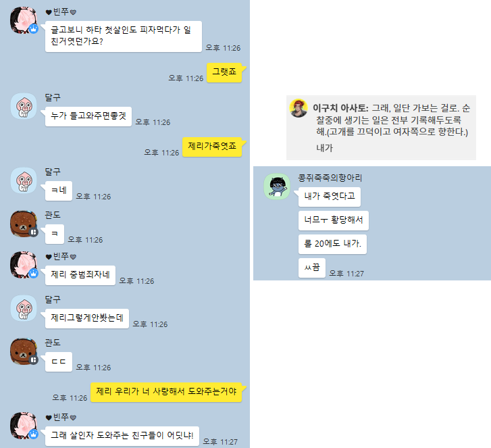Viewport: 491px width, 448px height.
Task: Select the 롤 20에도 내가. message
Action: (x=332, y=244)
